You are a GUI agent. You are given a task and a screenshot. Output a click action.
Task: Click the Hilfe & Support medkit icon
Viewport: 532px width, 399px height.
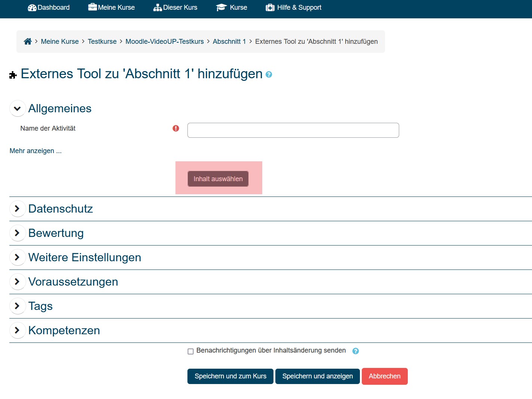tap(270, 7)
